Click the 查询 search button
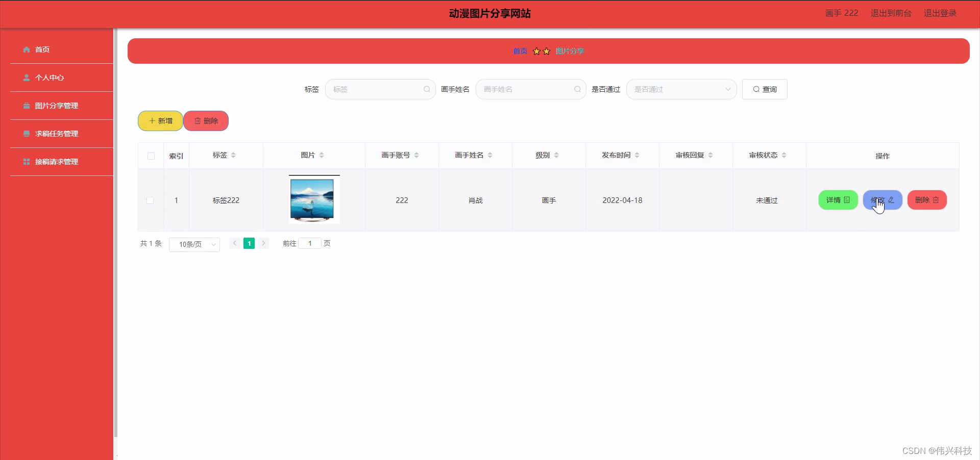Image resolution: width=980 pixels, height=460 pixels. tap(764, 89)
